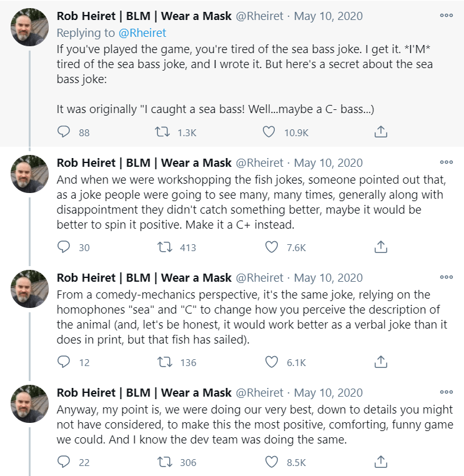This screenshot has width=464, height=476.
Task: Share the comedy-mechanics perspective tweet
Action: [380, 362]
